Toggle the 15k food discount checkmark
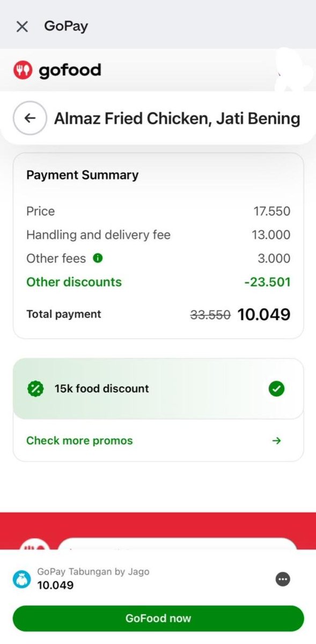The width and height of the screenshot is (316, 644). tap(277, 389)
